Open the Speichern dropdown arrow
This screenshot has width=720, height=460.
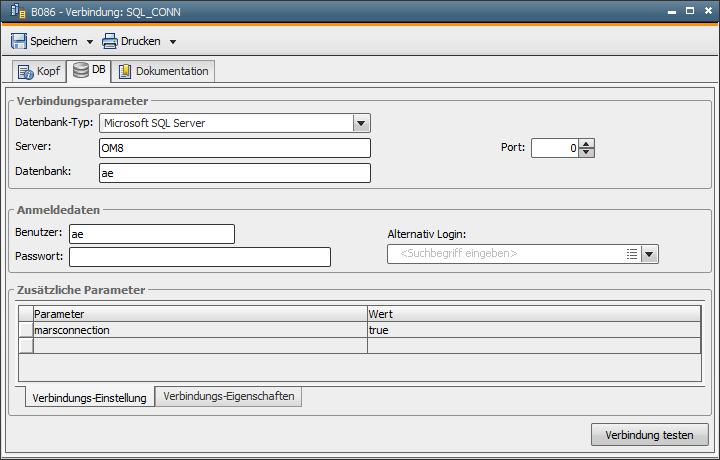point(89,42)
